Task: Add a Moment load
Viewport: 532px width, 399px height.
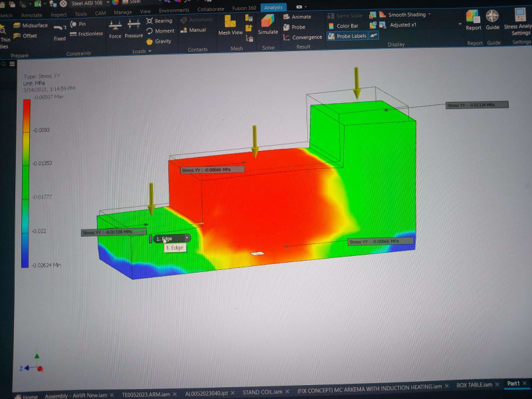Action: tap(160, 31)
